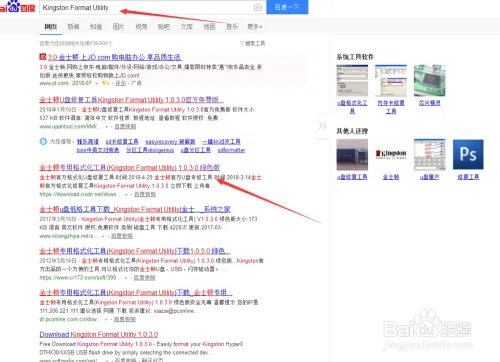Expand the arrow beside the www.jd.com URL
The image size is (500, 362).
[97, 83]
